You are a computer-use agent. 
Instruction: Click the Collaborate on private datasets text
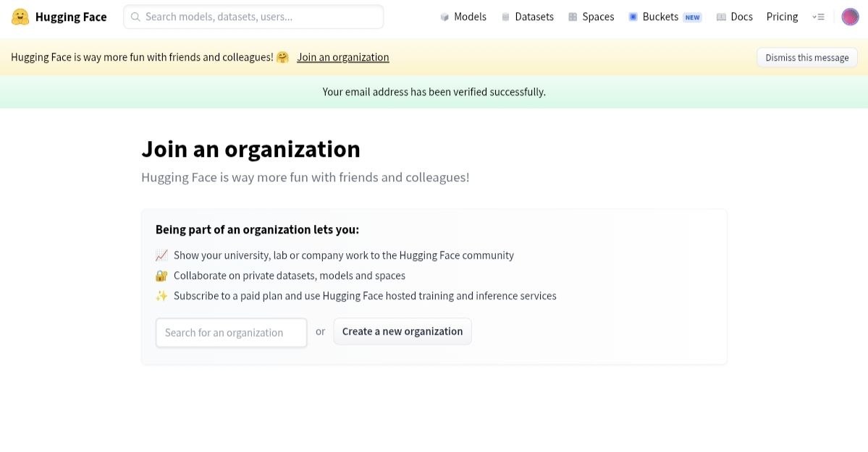290,276
